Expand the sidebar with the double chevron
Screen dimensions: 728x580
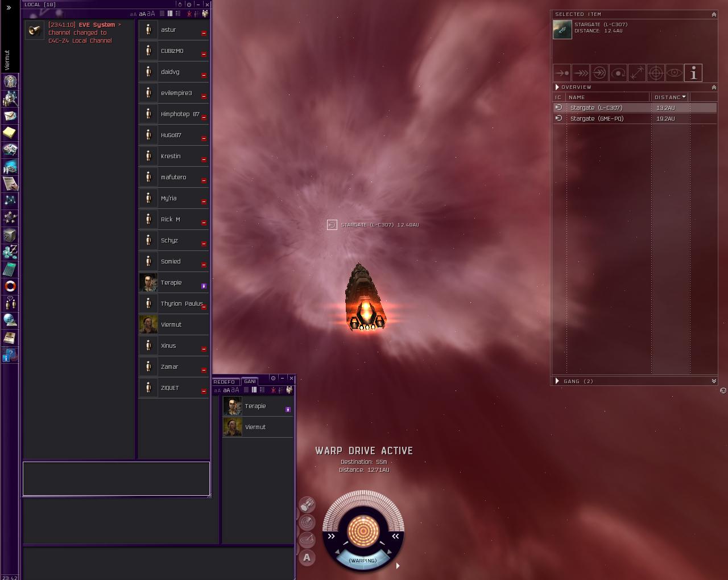9,8
